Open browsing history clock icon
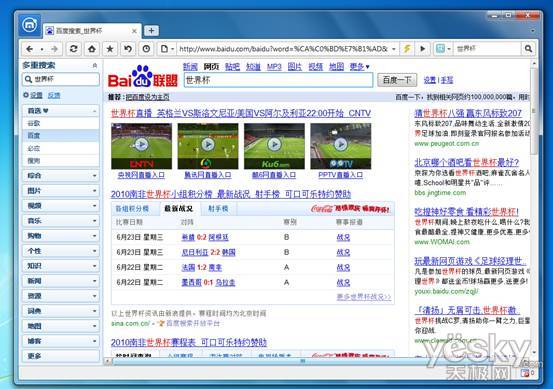Viewport: 553px width, 389px height. 146,49
